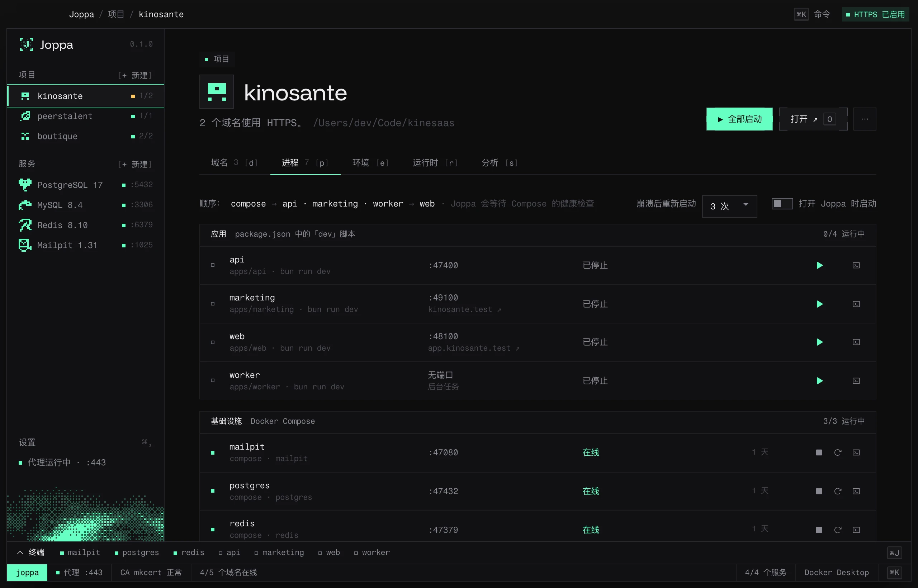This screenshot has height=588, width=918.
Task: Open the terminal icon for the marketing row
Action: point(856,304)
